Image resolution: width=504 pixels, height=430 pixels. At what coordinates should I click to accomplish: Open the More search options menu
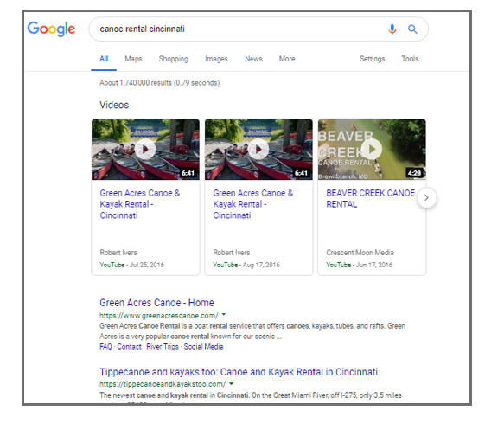click(287, 59)
